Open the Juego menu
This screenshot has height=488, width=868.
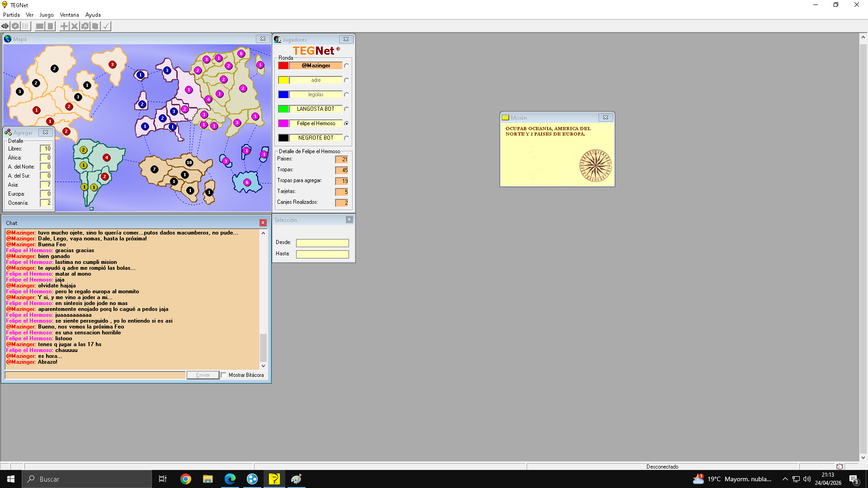[x=46, y=15]
